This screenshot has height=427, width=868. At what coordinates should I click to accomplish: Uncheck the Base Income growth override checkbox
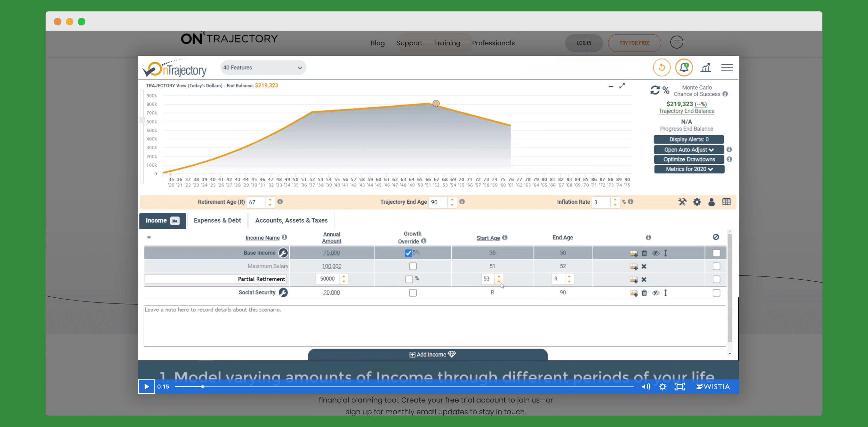coord(408,253)
